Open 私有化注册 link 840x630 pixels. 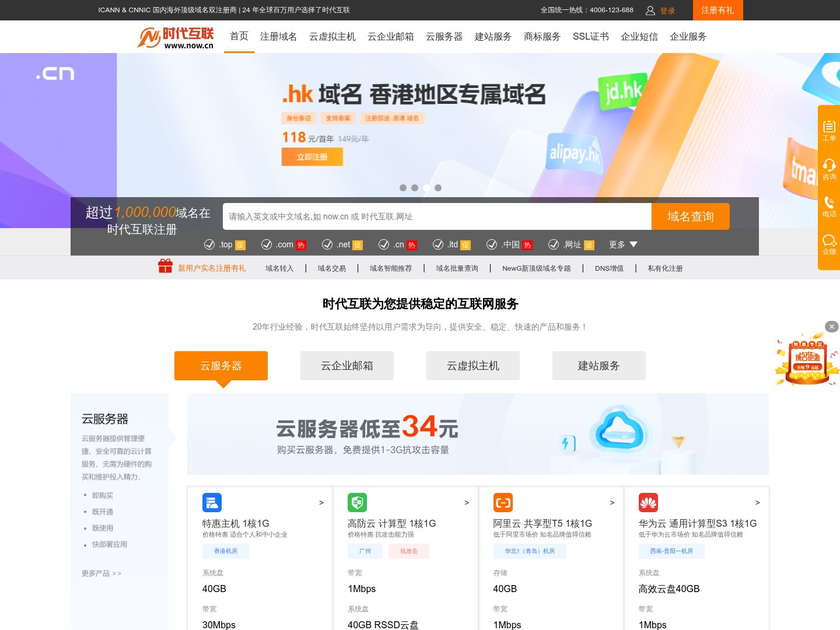pyautogui.click(x=665, y=268)
